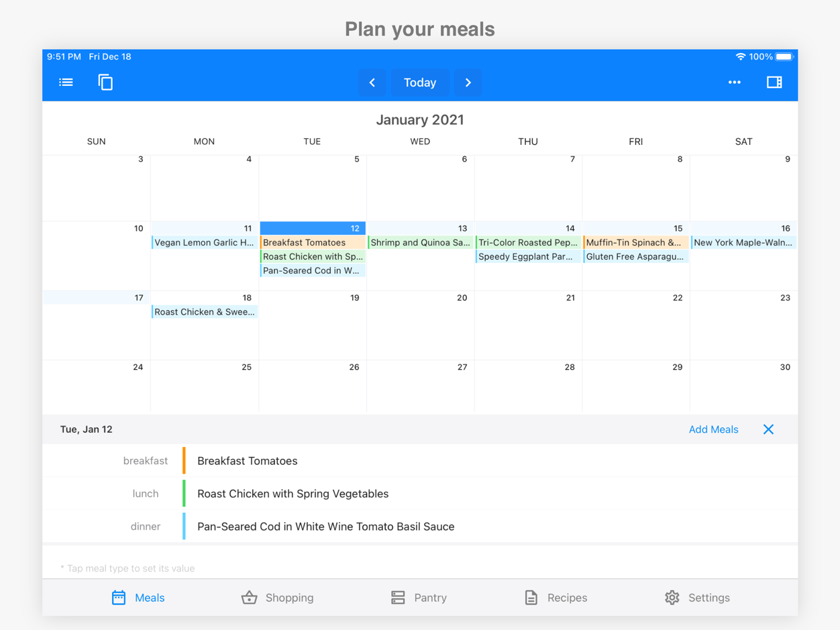The width and height of the screenshot is (840, 630).
Task: Open the list view icon
Action: [x=66, y=83]
